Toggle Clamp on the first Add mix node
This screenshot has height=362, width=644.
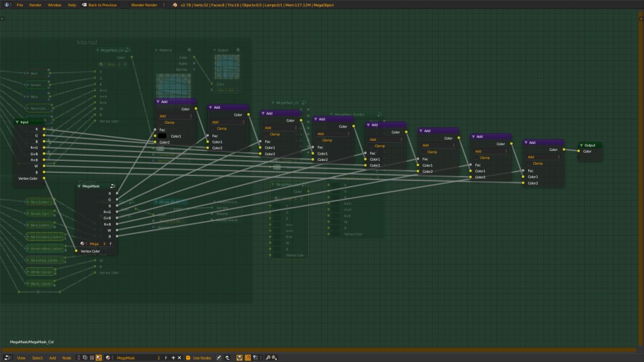(169, 123)
